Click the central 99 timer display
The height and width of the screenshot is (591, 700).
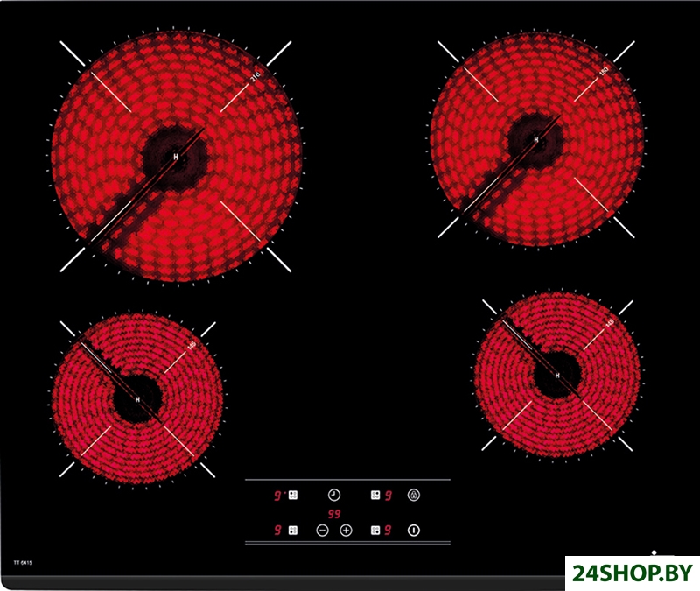333,514
